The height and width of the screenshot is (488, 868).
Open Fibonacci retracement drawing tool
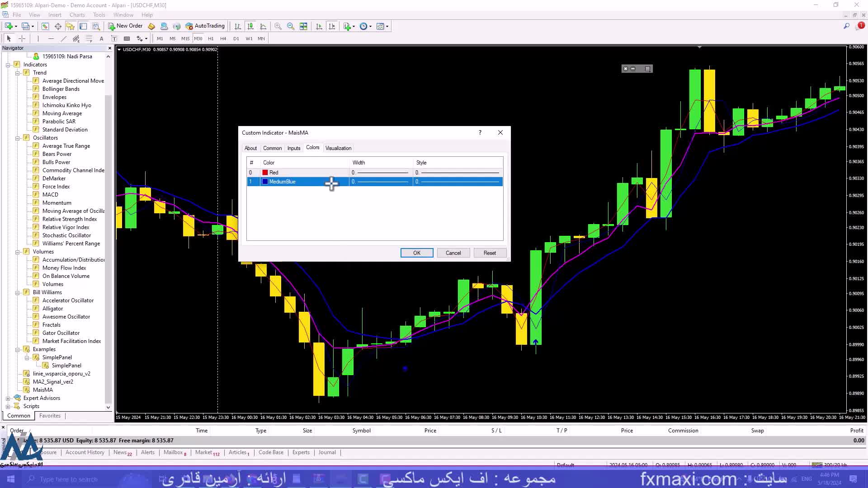point(89,38)
